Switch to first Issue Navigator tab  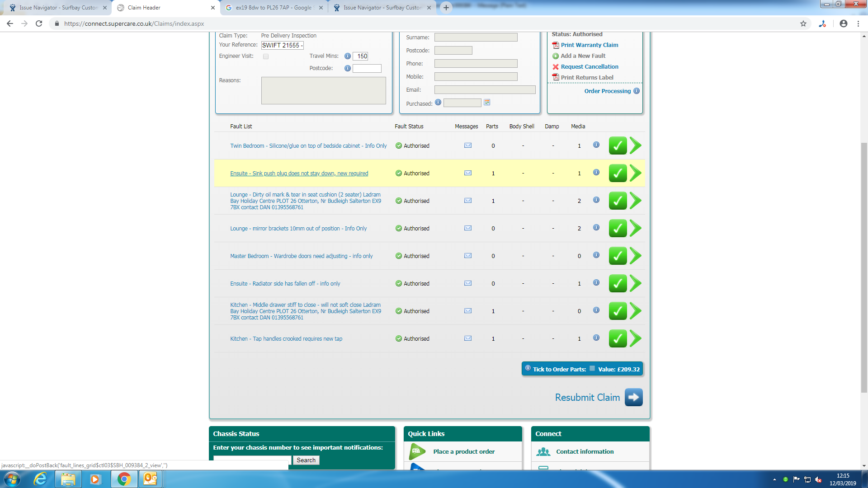58,8
